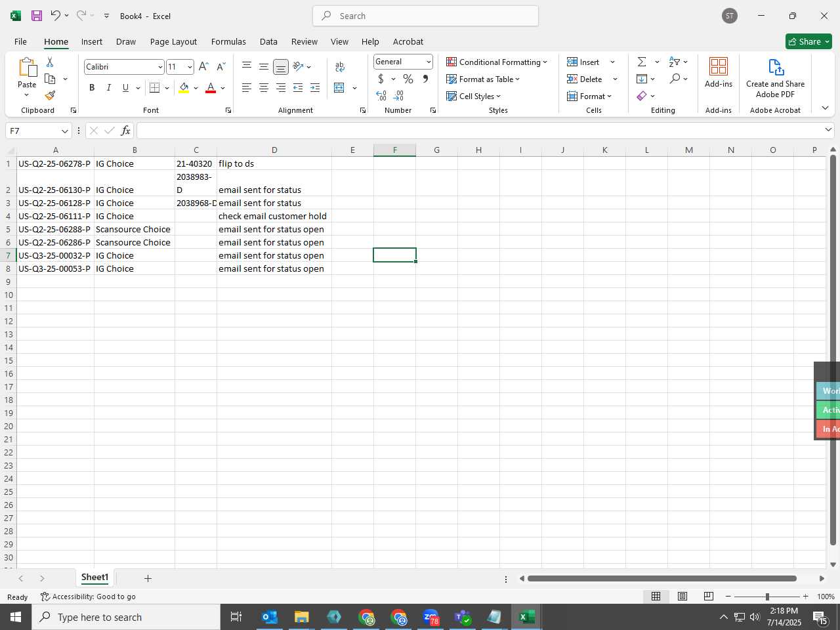840x630 pixels.
Task: Expand the Name Box dropdown arrow
Action: 64,131
